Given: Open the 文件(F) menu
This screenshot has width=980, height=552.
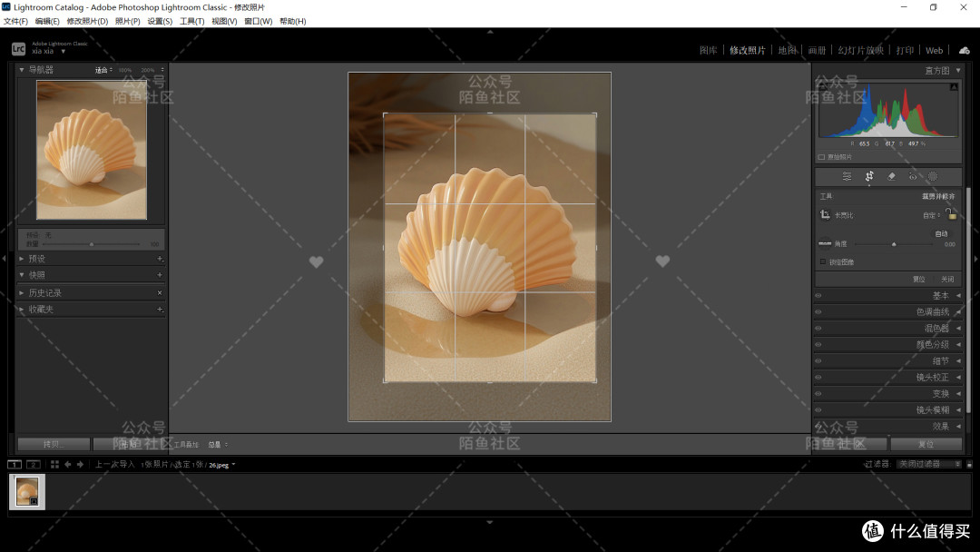Looking at the screenshot, I should 15,21.
